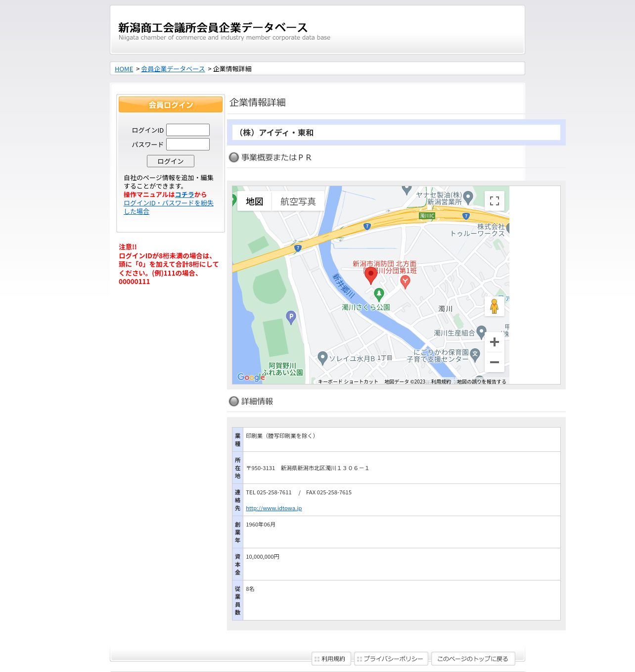Click 地図の誤りを報告する link
Viewport: 635px width, 672px height.
(481, 382)
